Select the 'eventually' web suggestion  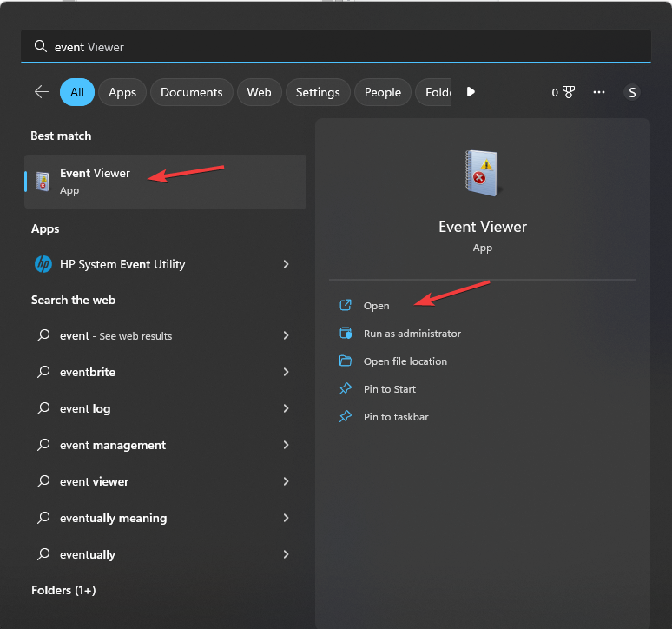[x=166, y=554]
